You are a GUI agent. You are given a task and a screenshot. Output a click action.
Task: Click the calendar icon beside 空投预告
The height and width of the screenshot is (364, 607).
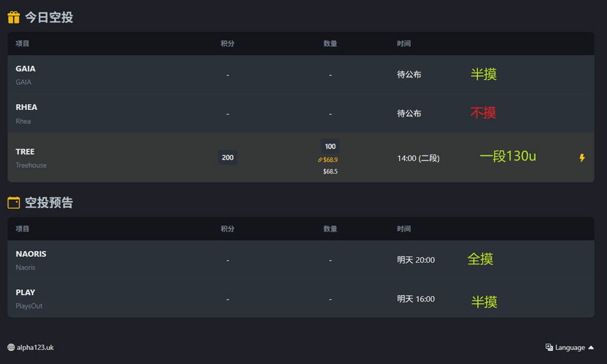coord(14,202)
